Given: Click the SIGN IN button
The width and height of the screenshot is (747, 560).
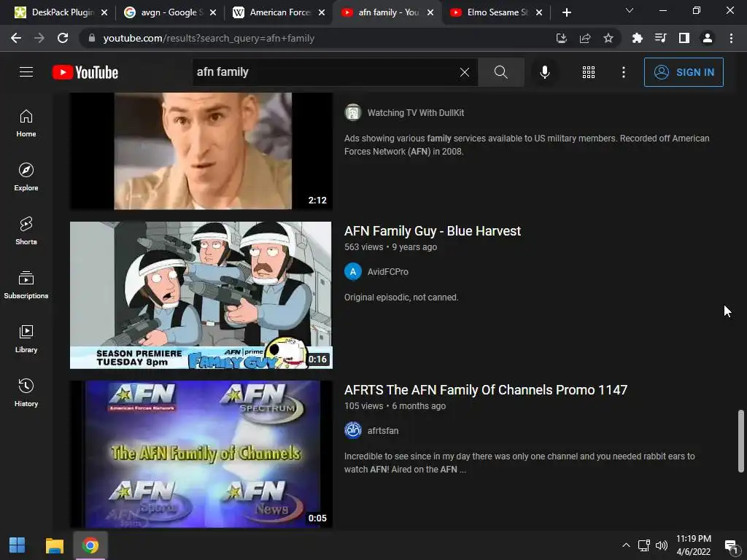Looking at the screenshot, I should coord(684,72).
